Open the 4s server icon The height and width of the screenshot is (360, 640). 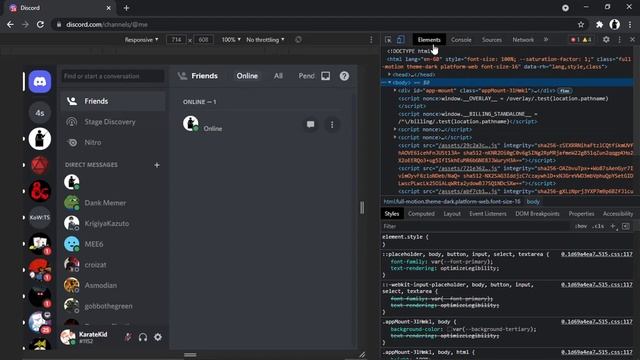point(40,112)
